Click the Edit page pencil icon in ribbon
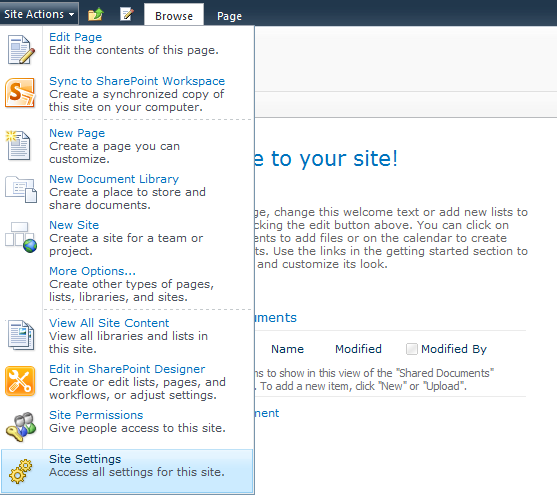 tap(126, 15)
